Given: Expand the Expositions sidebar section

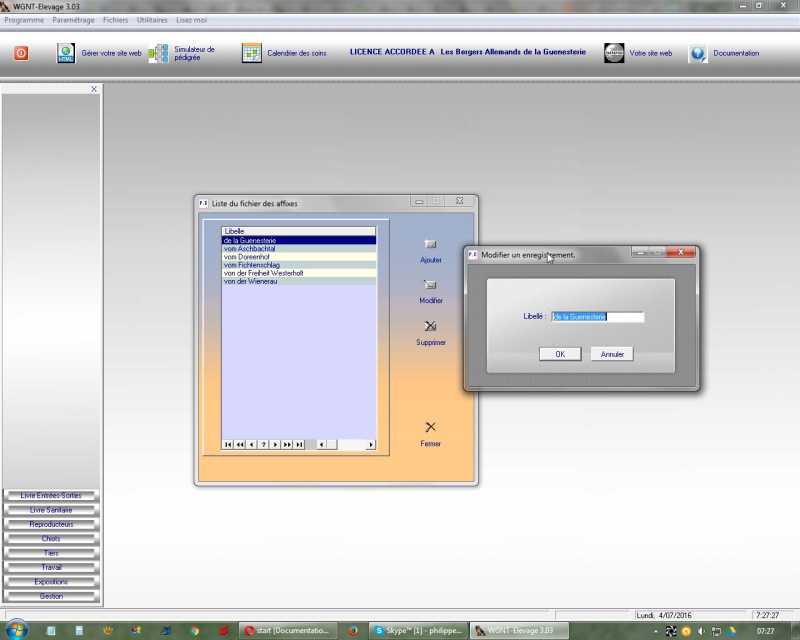Looking at the screenshot, I should pos(51,582).
